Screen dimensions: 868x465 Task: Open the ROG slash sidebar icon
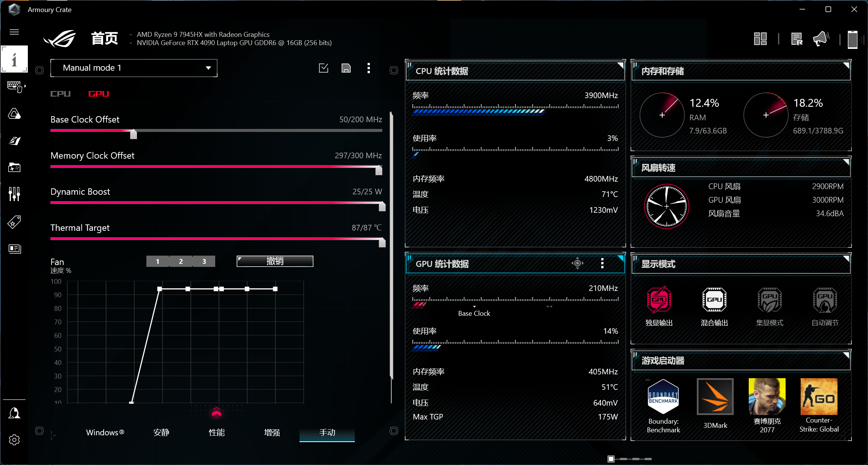click(14, 141)
